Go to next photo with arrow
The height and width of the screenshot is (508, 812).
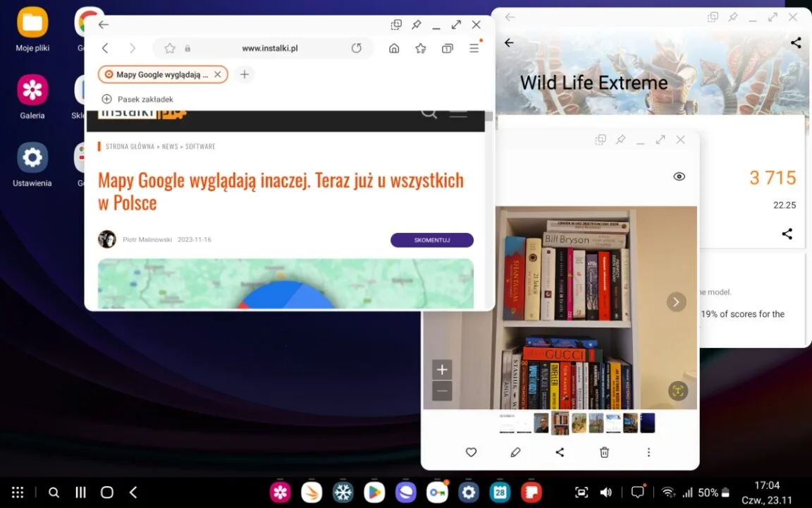pos(676,302)
